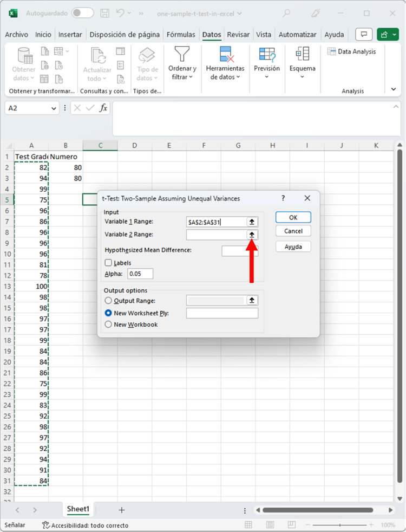Expand the Name Box cell dropdown
The width and height of the screenshot is (406, 532).
pyautogui.click(x=54, y=108)
